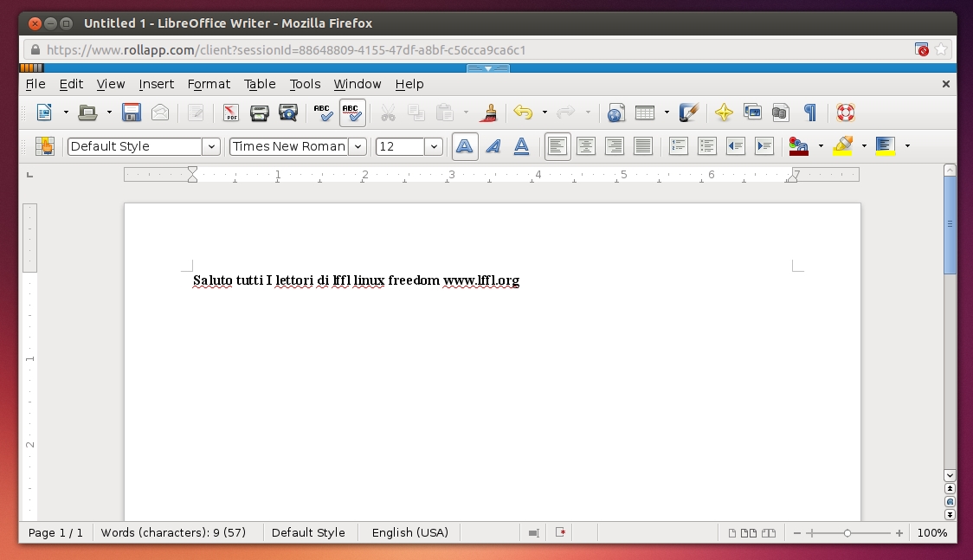Open the Edit menu

tap(71, 84)
